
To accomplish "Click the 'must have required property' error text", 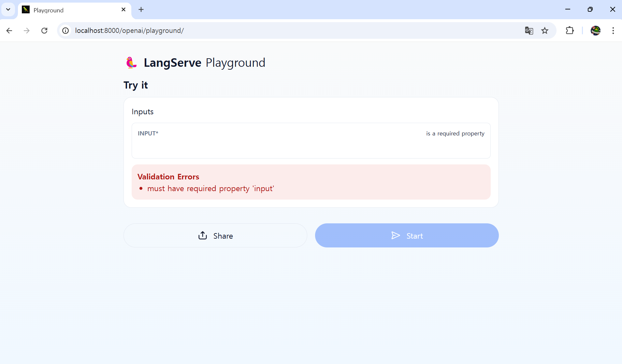I will 210,189.
